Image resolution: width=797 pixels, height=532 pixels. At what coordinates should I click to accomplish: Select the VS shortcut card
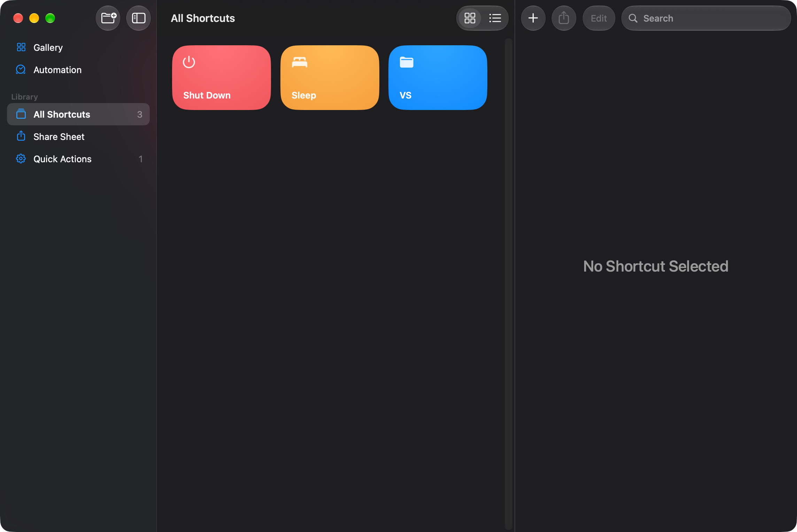pos(438,78)
